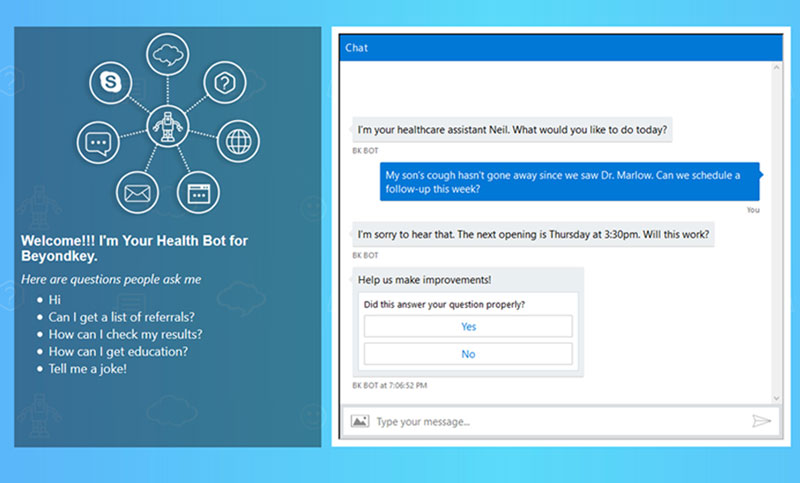
Task: Open image upload in message box
Action: coord(360,421)
